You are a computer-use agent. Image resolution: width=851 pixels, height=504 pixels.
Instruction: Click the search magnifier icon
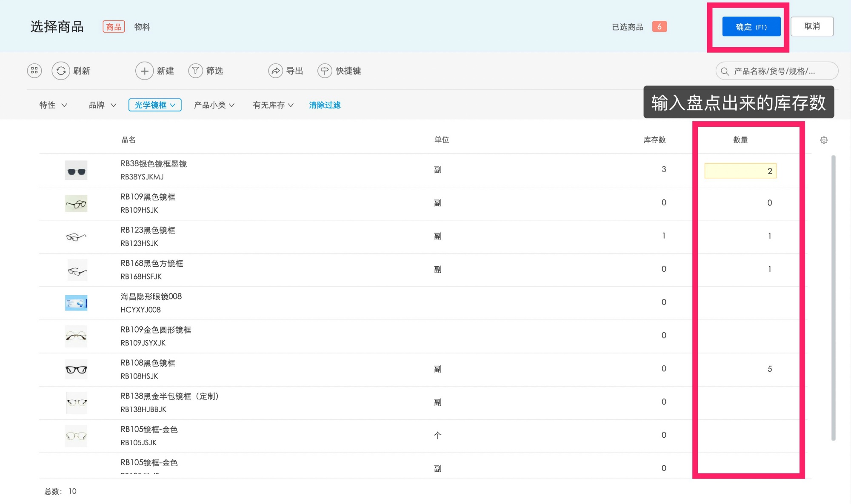click(725, 71)
